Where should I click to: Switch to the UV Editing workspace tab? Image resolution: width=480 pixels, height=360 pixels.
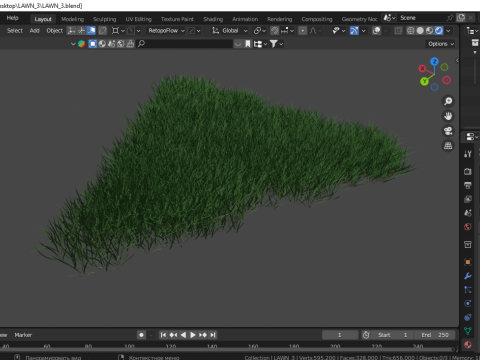coord(138,19)
